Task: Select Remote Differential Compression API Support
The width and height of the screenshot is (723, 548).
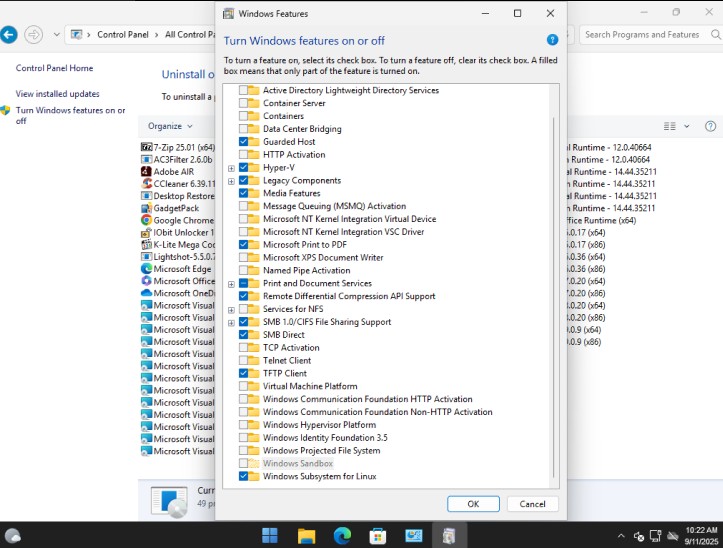Action: (349, 296)
